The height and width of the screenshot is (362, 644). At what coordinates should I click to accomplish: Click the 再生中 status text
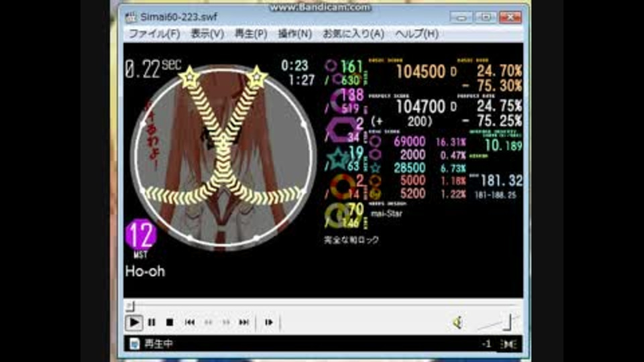158,344
